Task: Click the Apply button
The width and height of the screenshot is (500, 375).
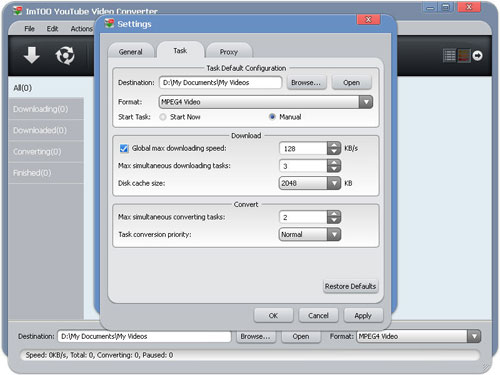Action: [x=363, y=315]
